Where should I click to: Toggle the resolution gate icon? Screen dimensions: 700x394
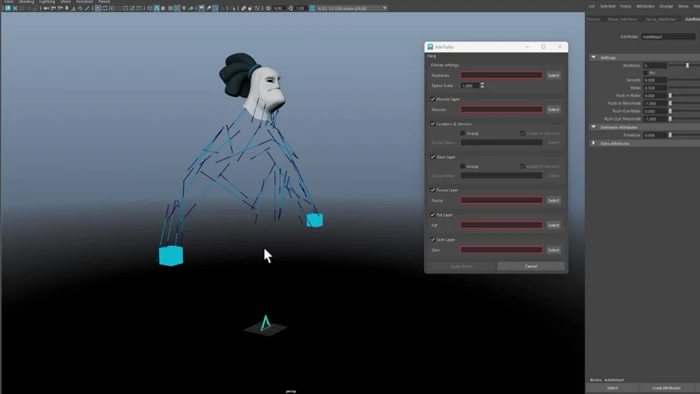tap(112, 8)
